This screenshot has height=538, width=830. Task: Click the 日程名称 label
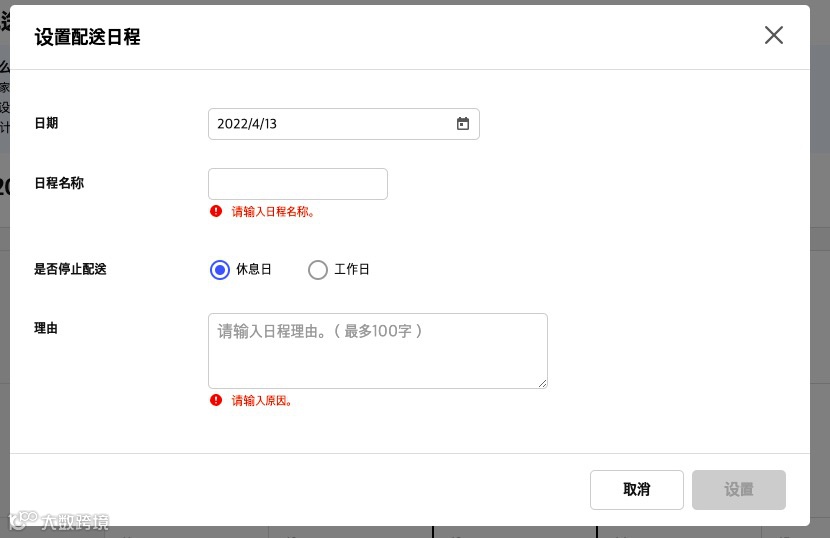coord(59,183)
